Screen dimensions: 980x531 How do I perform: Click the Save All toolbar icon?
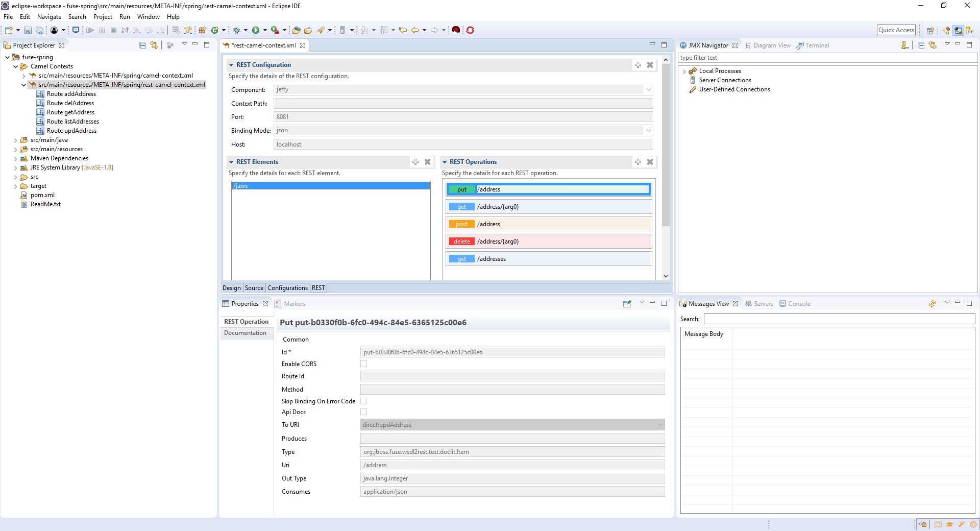(40, 30)
